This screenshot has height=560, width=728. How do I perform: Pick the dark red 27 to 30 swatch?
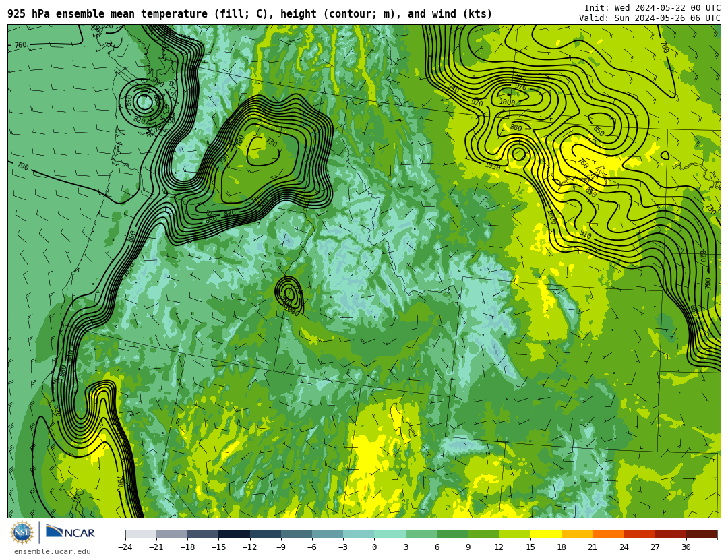[x=670, y=534]
